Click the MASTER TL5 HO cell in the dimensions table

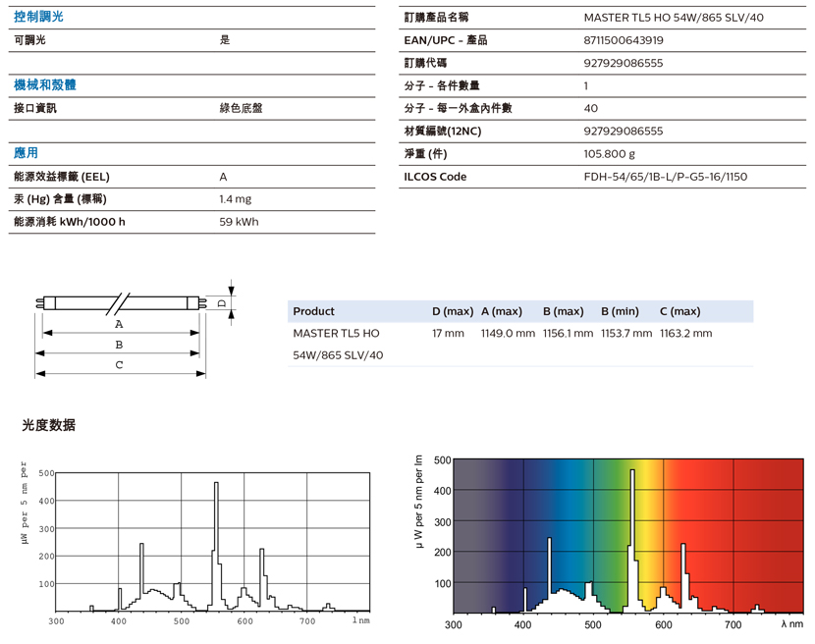(338, 345)
